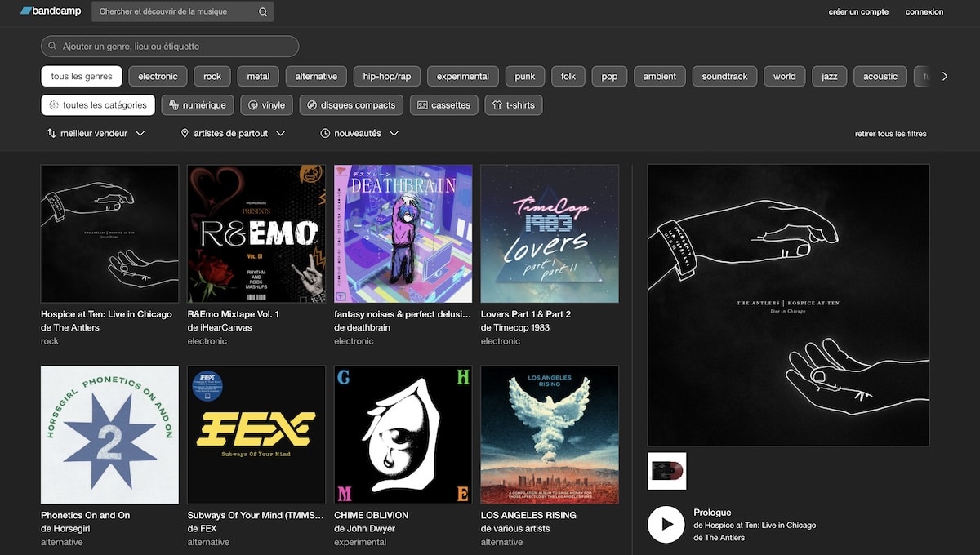Click the search icon in genre filter field
The image size is (980, 555).
(53, 47)
